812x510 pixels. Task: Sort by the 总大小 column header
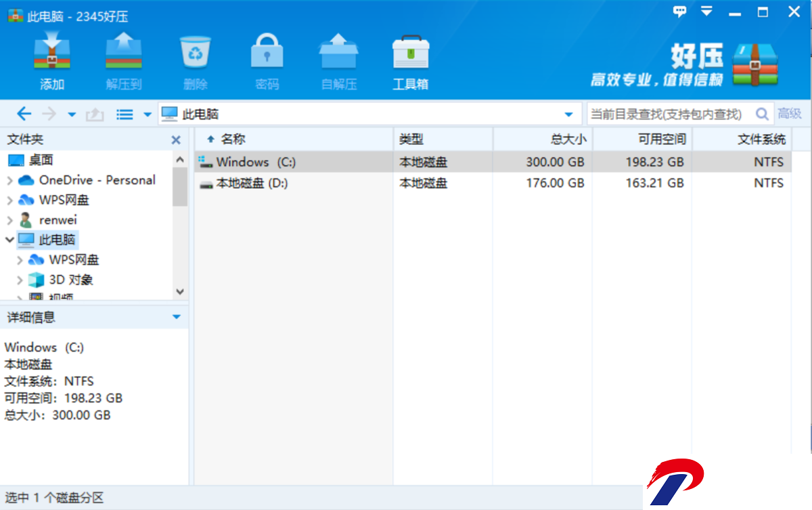coord(543,140)
